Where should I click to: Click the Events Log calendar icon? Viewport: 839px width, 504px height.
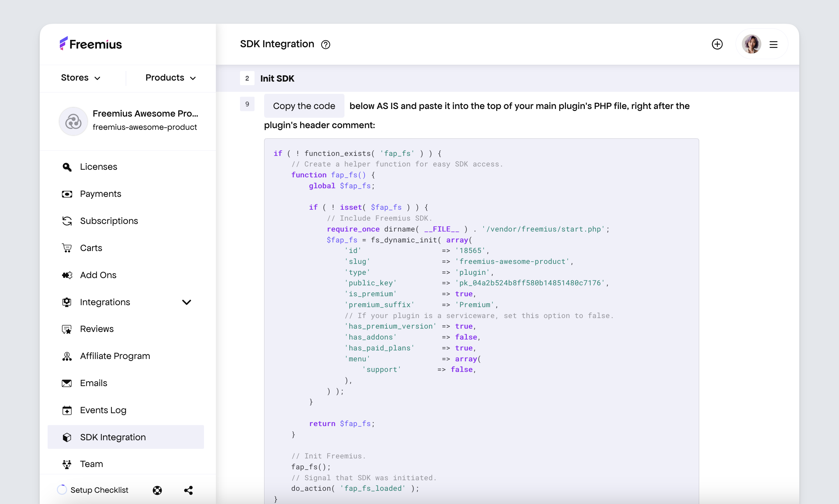(67, 410)
